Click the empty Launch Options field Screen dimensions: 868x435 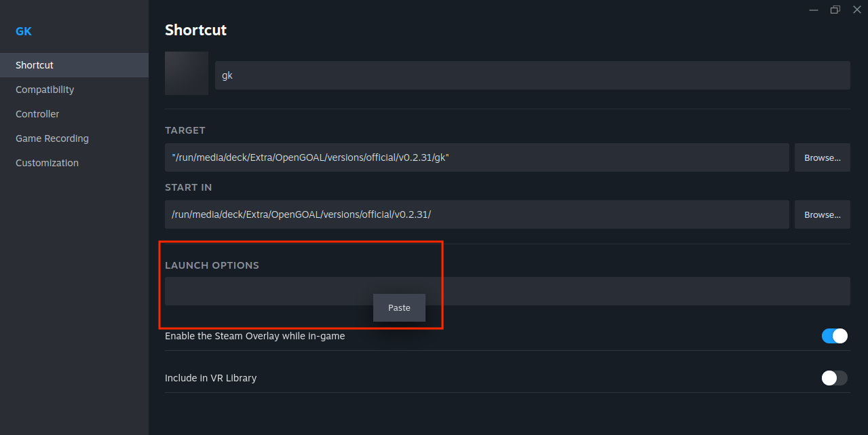pyautogui.click(x=611, y=291)
